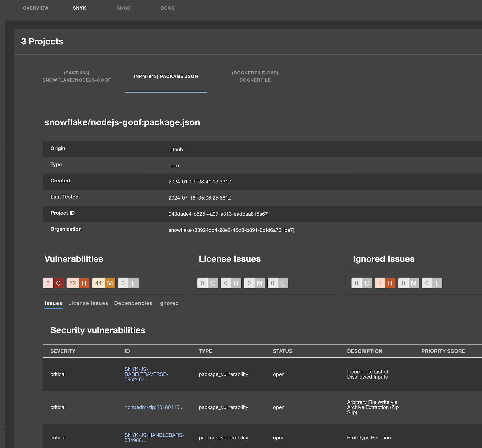Viewport: 482px width, 448px height.
Task: Open the Docs tab
Action: pyautogui.click(x=167, y=8)
